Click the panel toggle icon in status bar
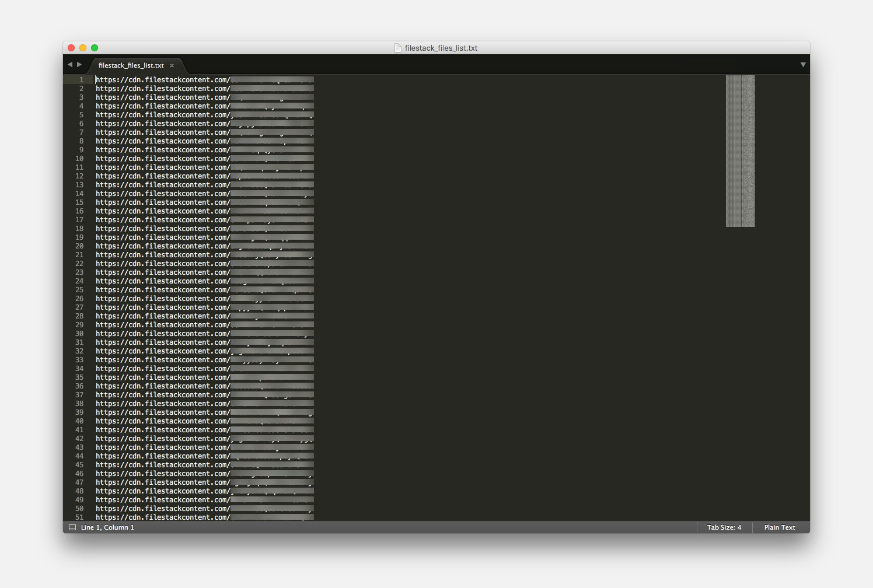Image resolution: width=873 pixels, height=588 pixels. click(72, 527)
